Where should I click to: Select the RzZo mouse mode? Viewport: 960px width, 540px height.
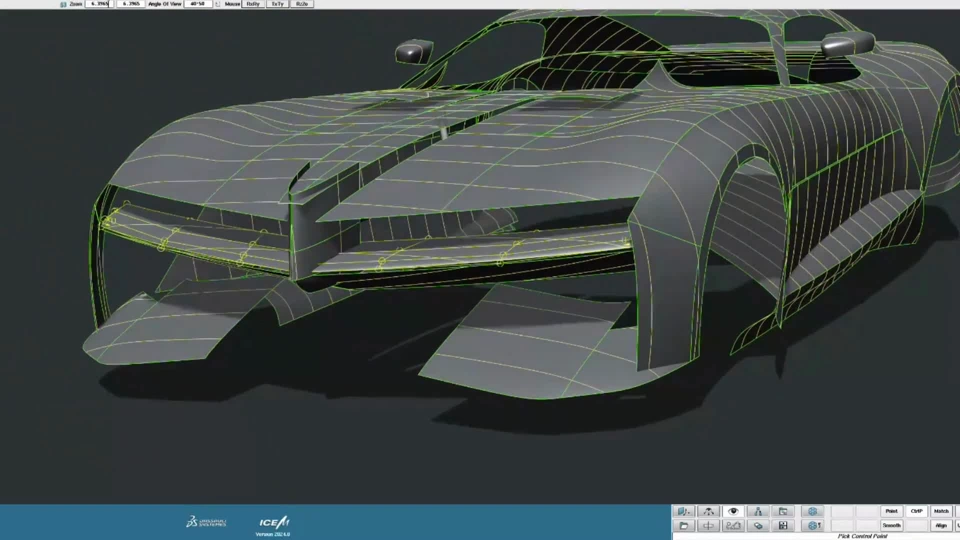(302, 4)
